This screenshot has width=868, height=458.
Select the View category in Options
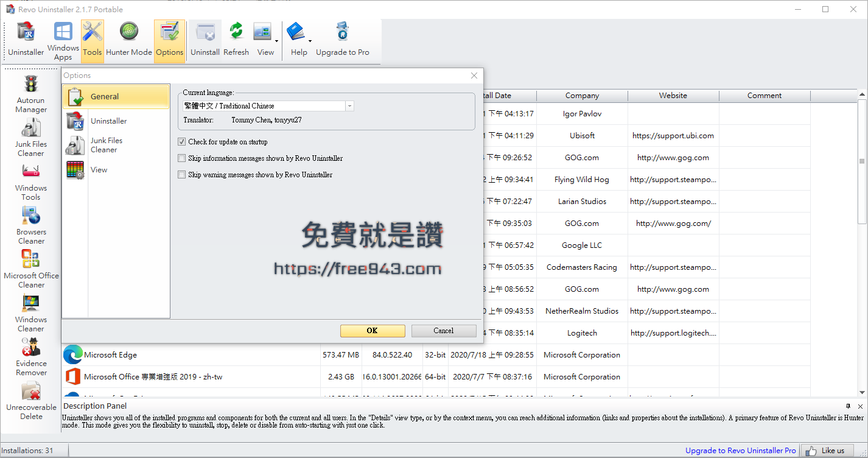99,169
